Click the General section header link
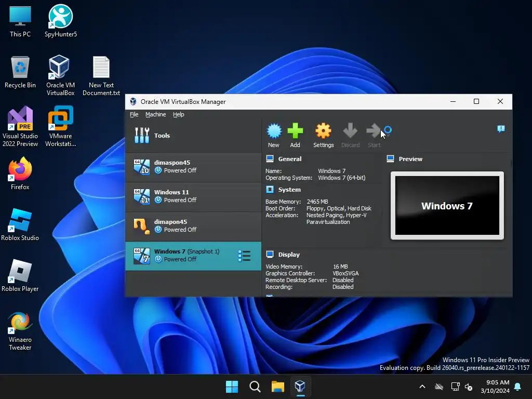 pos(290,159)
